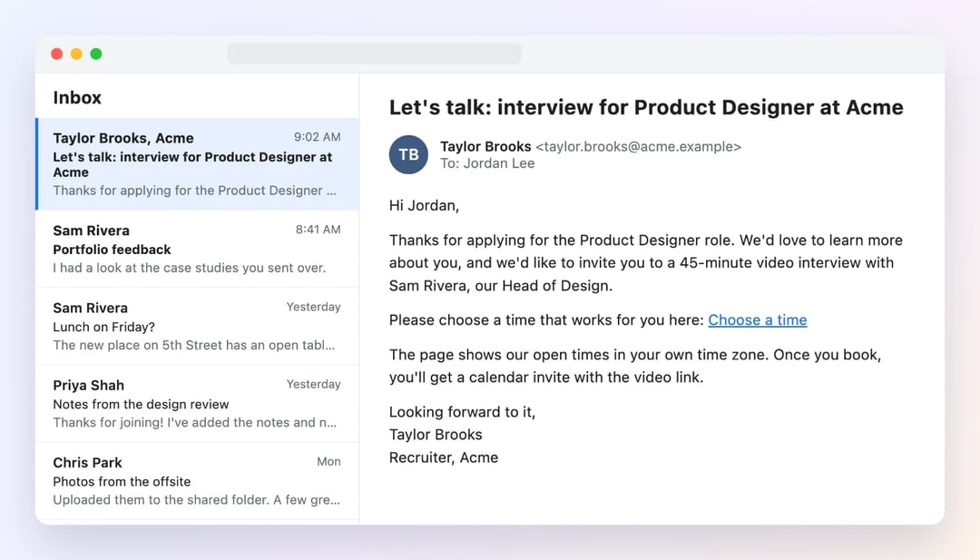Click the gray search bar in title bar
Image resolution: width=980 pixels, height=560 pixels.
click(x=375, y=54)
